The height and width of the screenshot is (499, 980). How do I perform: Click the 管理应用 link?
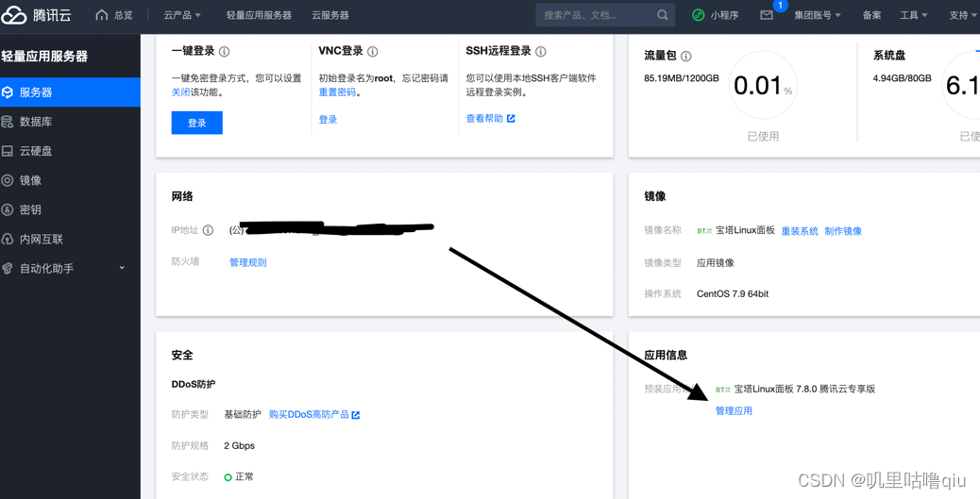(734, 411)
